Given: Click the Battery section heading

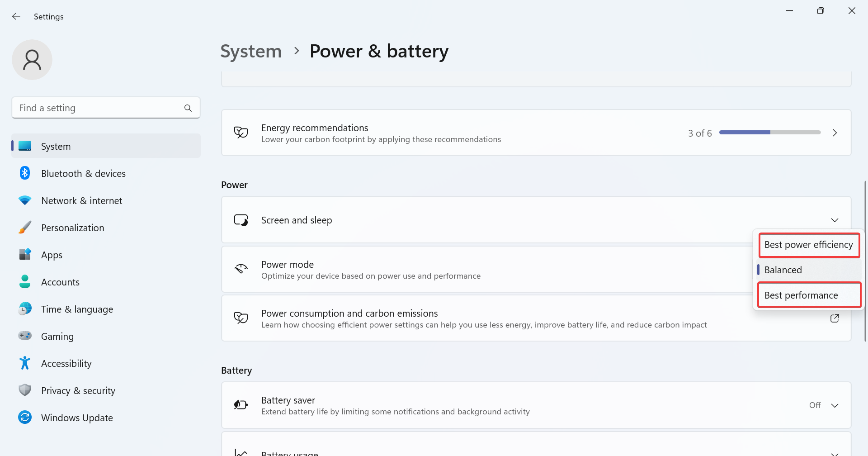Looking at the screenshot, I should click(236, 370).
